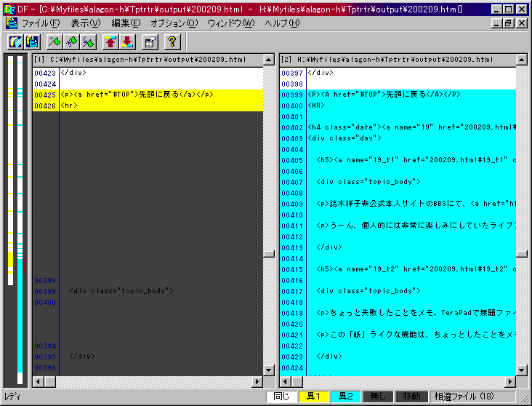Screen dimensions: 532x406
Task: Restore the inner document window
Action: [508, 23]
